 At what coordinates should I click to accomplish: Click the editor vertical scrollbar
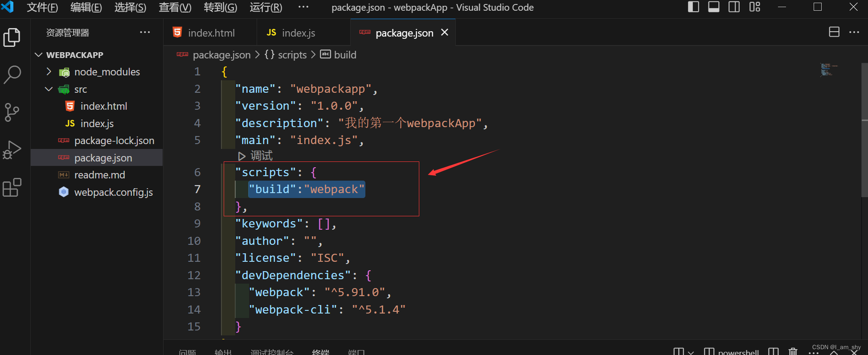(864, 129)
